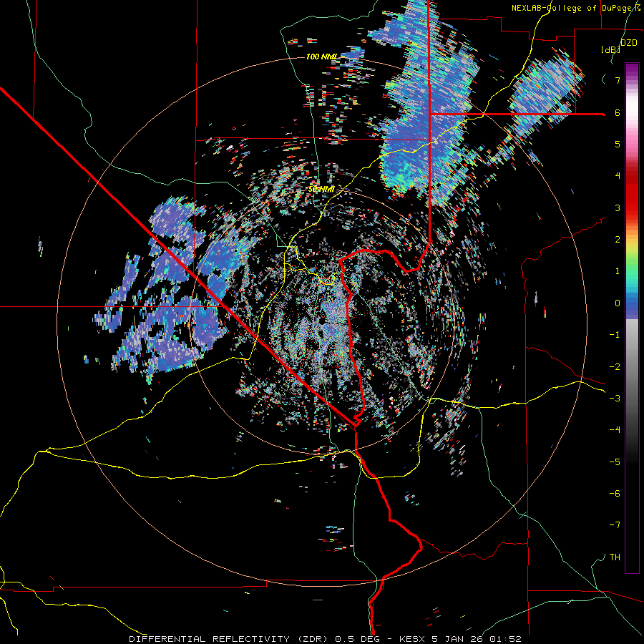Click the "100 NMI" range ring label
644x644 pixels.
pos(322,57)
